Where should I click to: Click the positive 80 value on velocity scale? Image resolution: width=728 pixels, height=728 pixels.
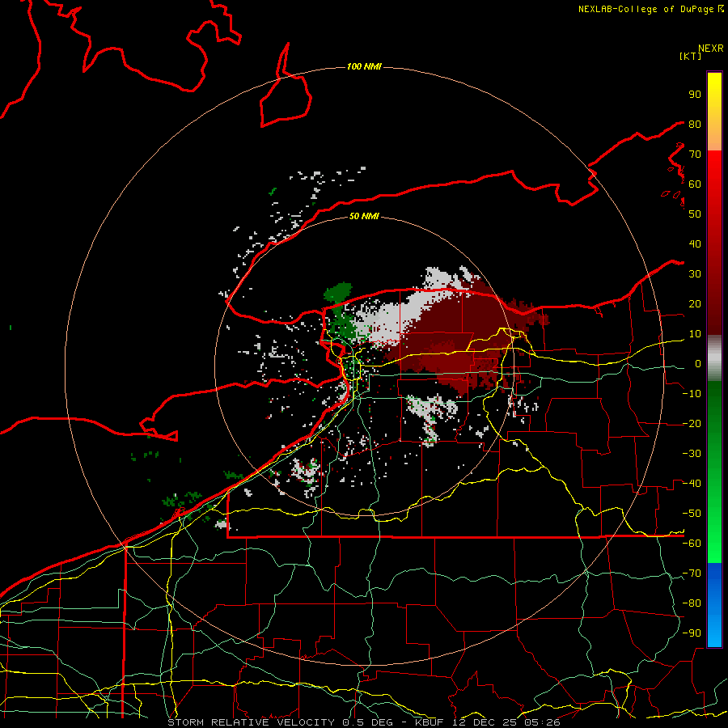click(x=695, y=125)
